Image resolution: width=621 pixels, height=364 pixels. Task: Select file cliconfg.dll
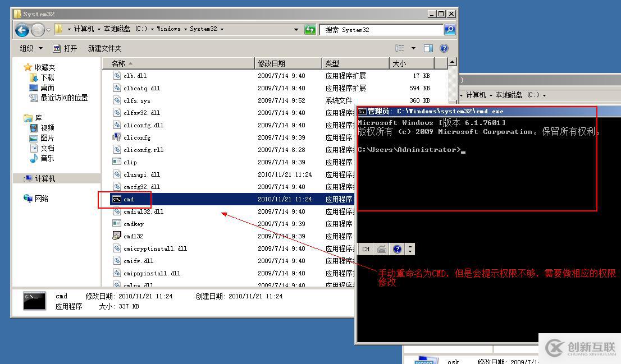tap(143, 125)
